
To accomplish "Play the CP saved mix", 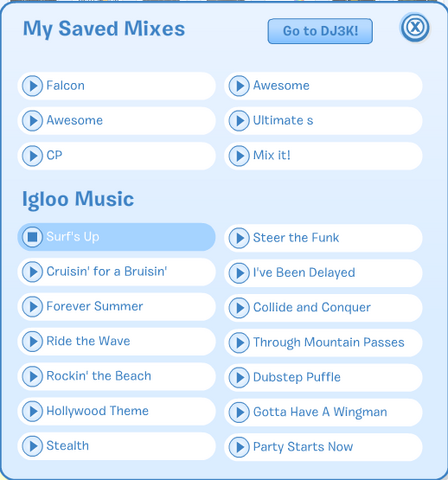I will (32, 156).
